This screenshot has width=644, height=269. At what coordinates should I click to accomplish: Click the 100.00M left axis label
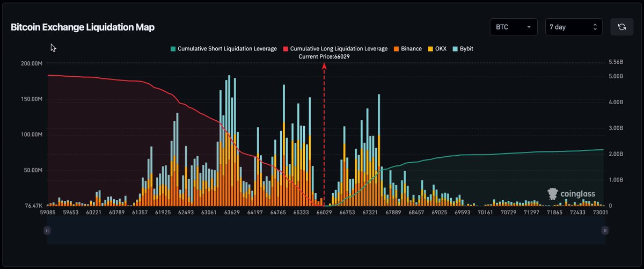[32, 135]
